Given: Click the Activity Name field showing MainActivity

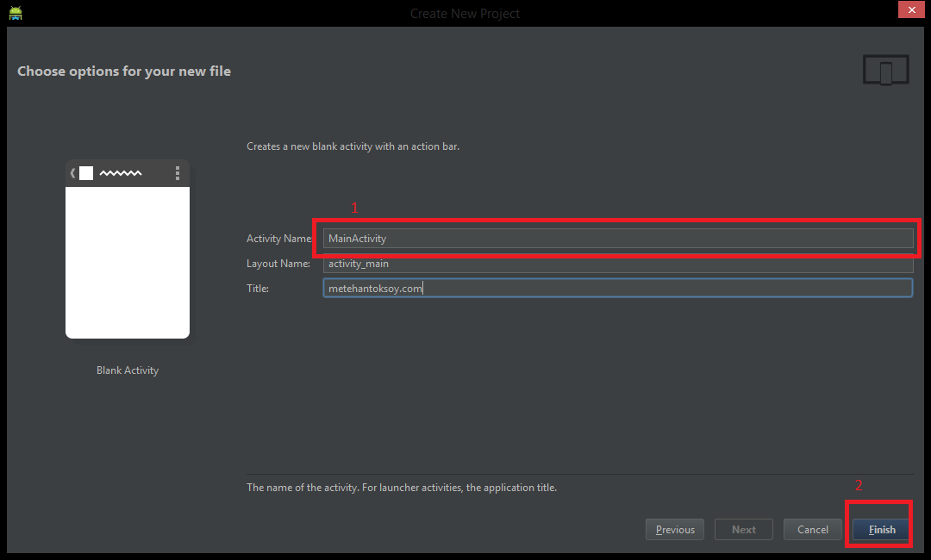Looking at the screenshot, I should (617, 238).
